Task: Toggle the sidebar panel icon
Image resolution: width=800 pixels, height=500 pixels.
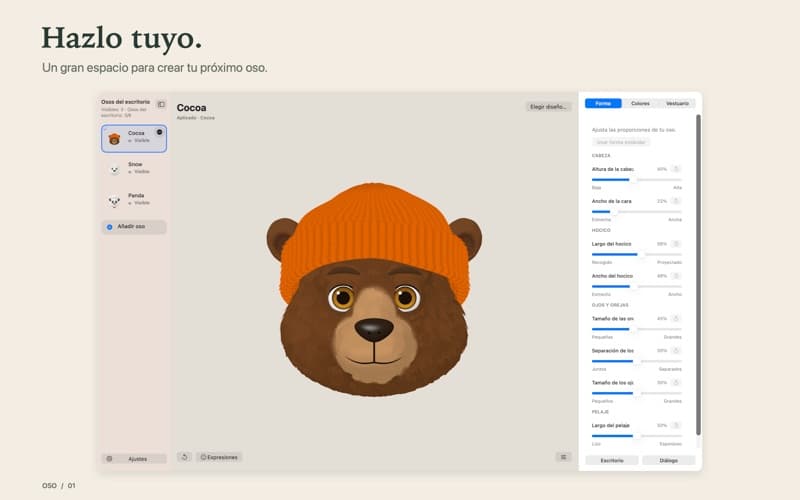Action: click(161, 104)
